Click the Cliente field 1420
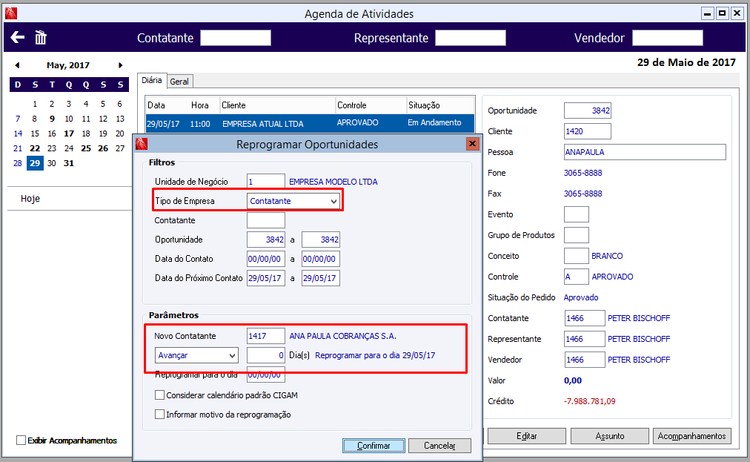 (587, 131)
